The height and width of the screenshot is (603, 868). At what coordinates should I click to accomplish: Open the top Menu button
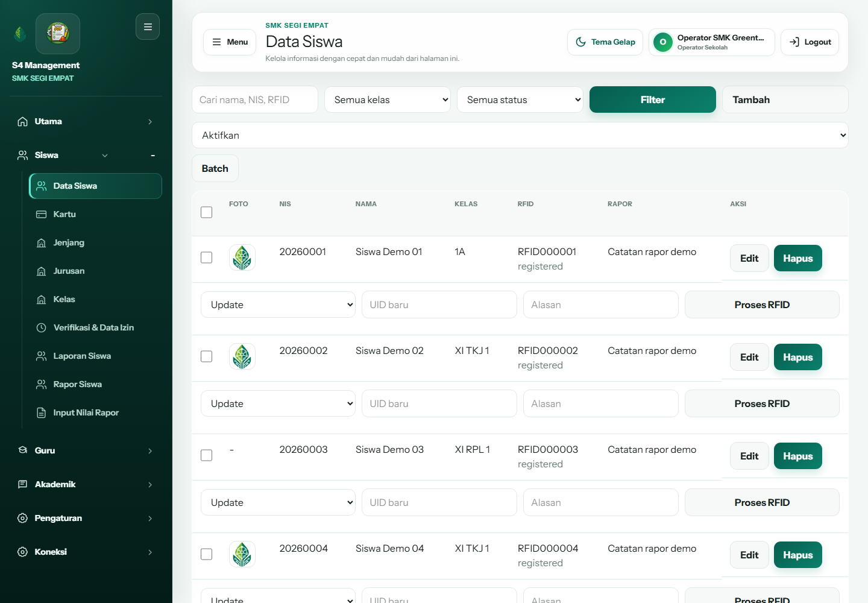pyautogui.click(x=230, y=42)
